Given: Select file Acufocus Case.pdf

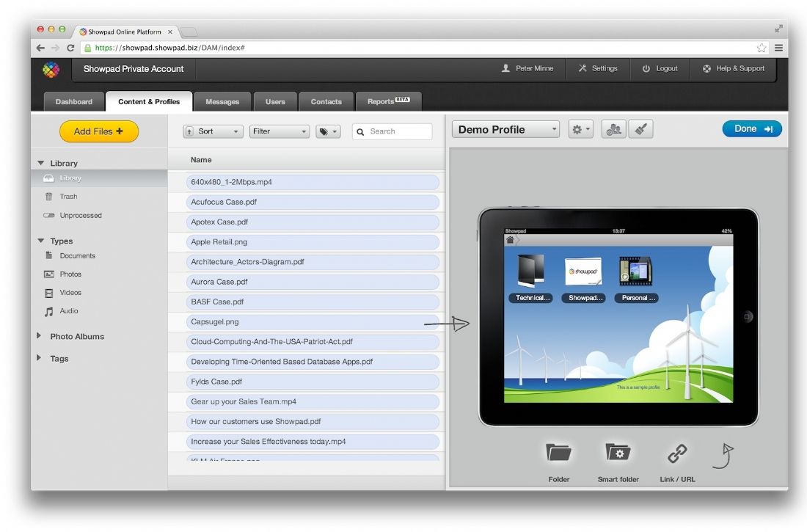Looking at the screenshot, I should 313,202.
